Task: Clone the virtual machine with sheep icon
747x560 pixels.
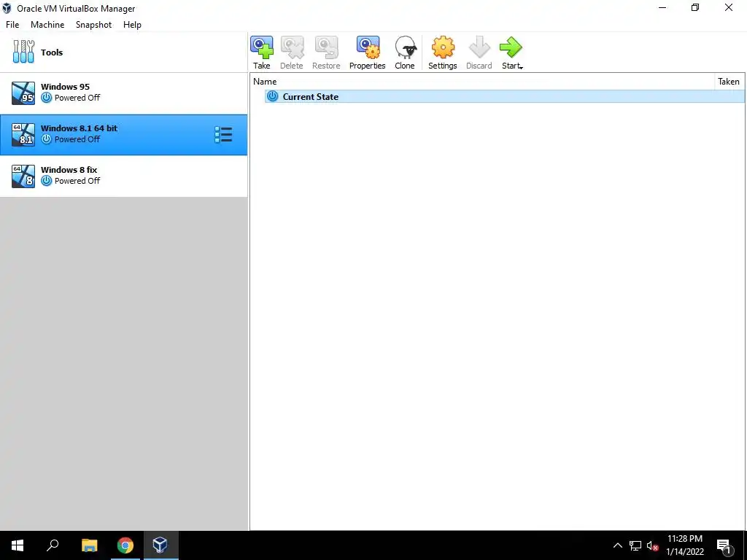Action: point(405,52)
